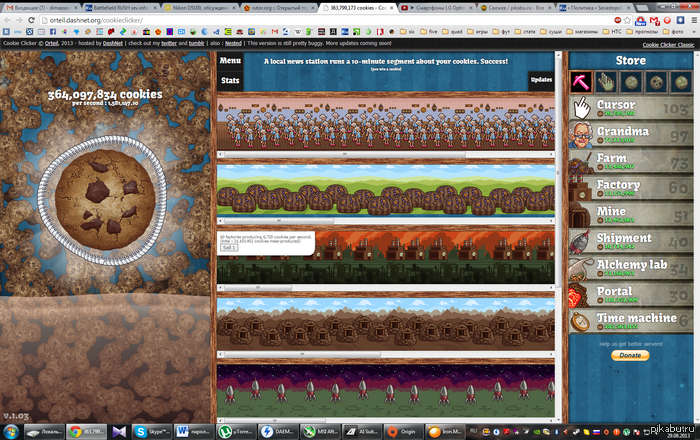The width and height of the screenshot is (700, 440).
Task: Open the Updates log
Action: point(541,80)
